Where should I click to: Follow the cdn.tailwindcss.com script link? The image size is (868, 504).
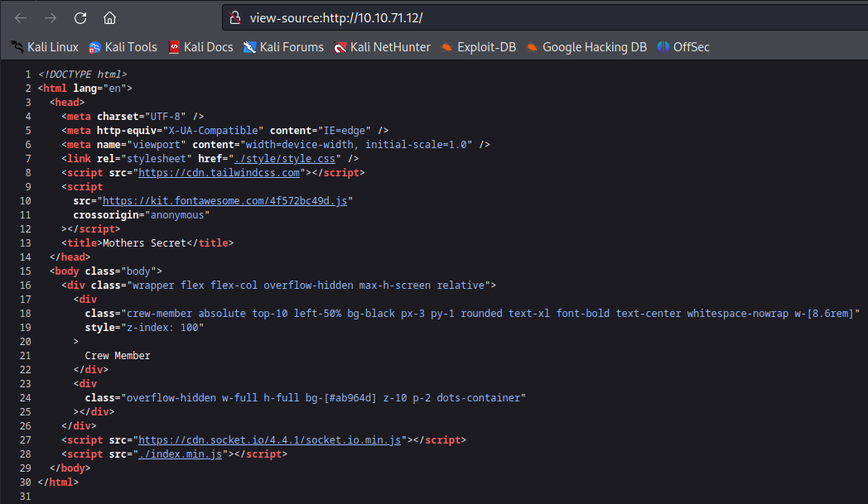click(219, 172)
